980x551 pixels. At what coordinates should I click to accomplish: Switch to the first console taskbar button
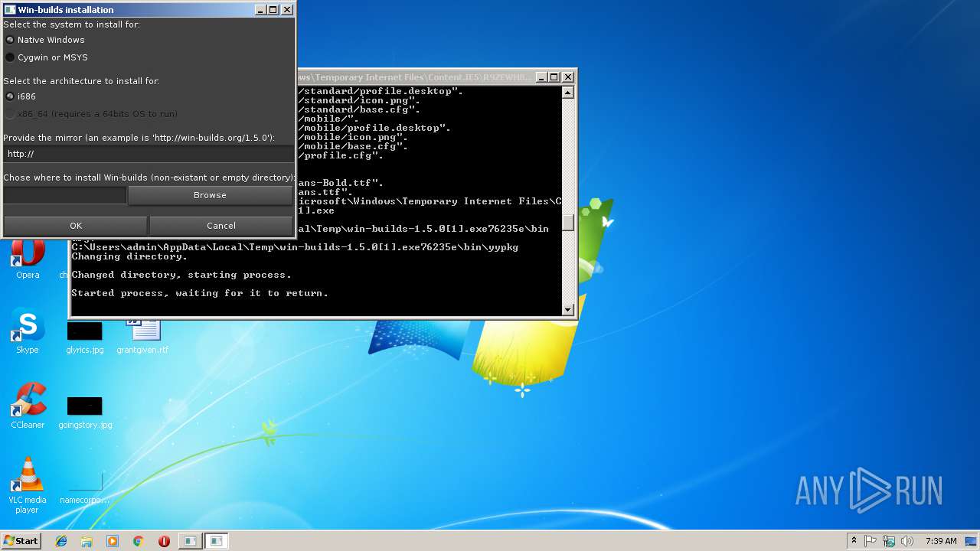(x=190, y=541)
